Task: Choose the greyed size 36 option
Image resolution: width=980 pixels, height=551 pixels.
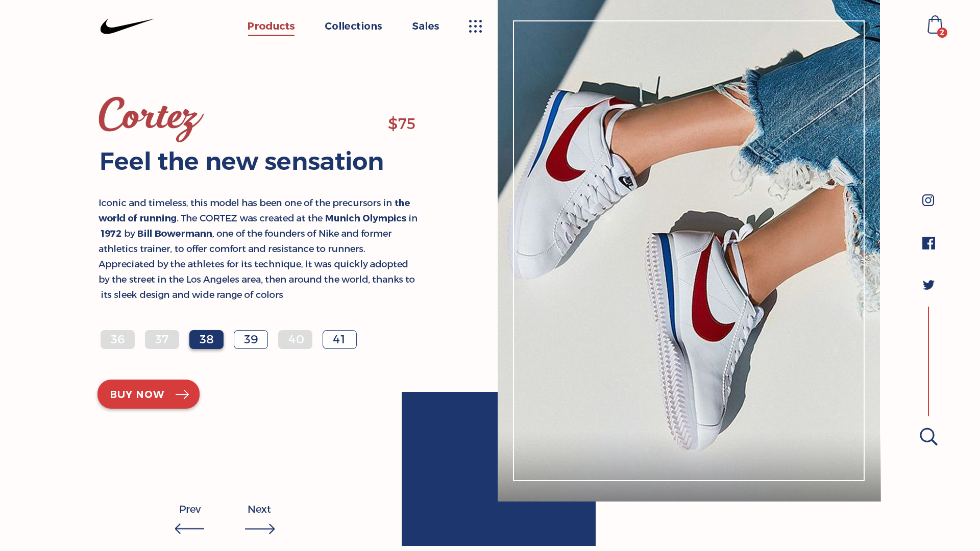Action: pos(117,339)
